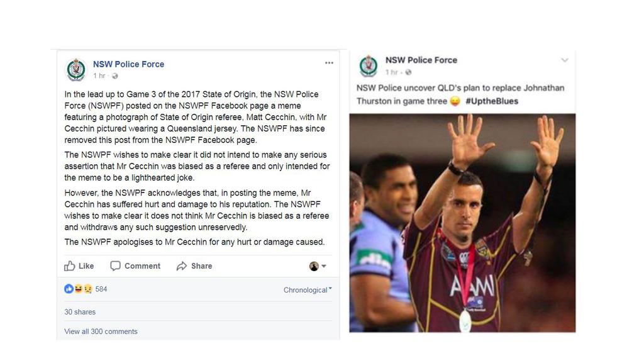View all 300 comments

[x=101, y=332]
